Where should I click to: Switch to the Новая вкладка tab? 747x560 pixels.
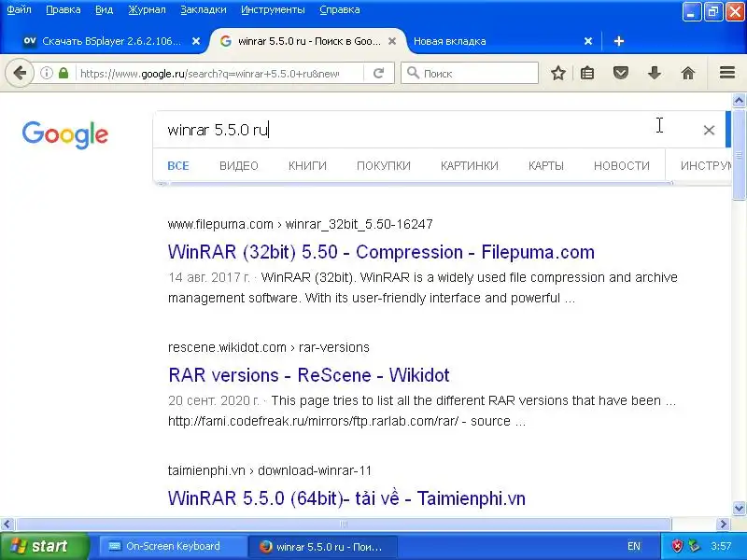[x=498, y=41]
